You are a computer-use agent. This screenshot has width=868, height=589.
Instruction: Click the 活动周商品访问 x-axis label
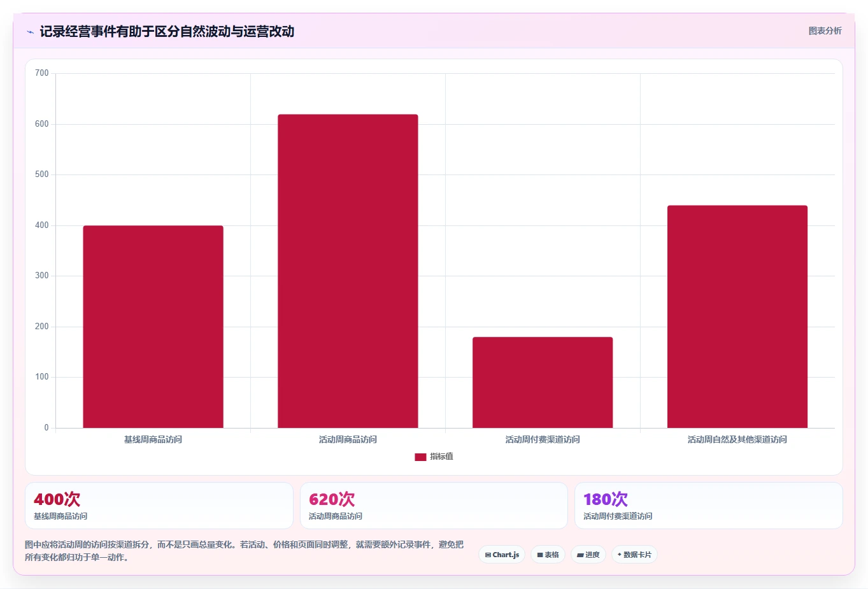348,439
